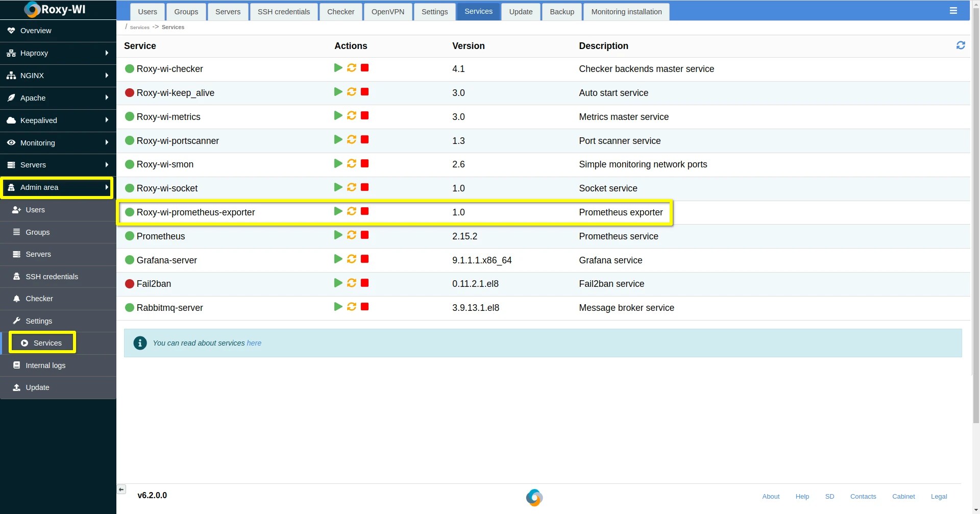The width and height of the screenshot is (980, 514).
Task: Open the Checker tab
Action: [x=340, y=12]
